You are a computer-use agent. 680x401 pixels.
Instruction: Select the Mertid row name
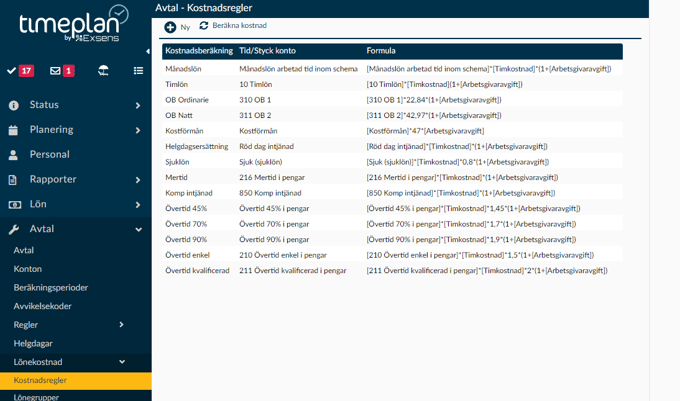[x=176, y=177]
